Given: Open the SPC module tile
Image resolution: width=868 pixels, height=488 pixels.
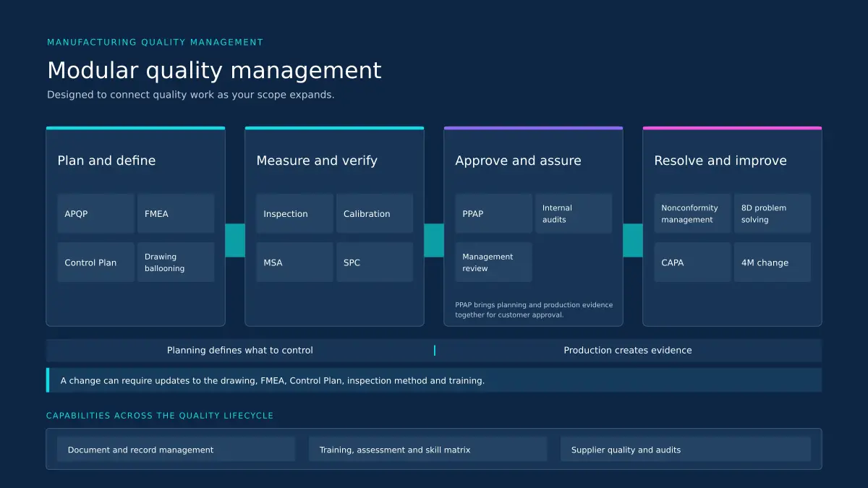Looking at the screenshot, I should (375, 262).
